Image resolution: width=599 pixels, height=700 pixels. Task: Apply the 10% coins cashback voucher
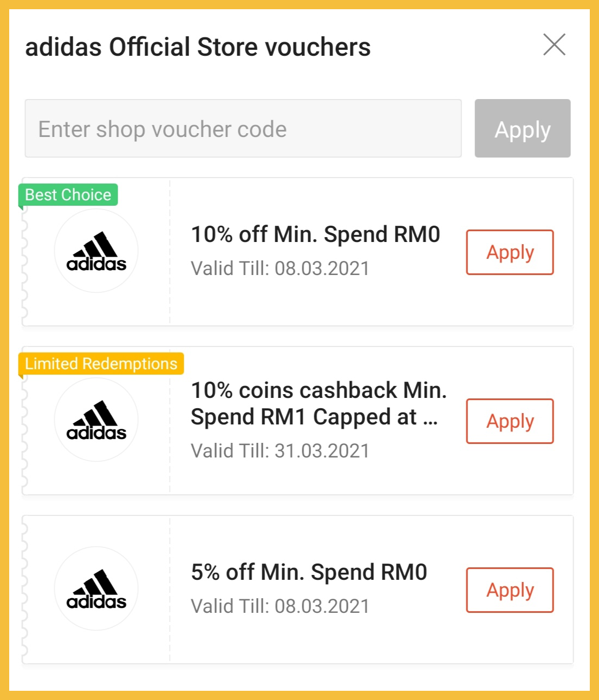[x=510, y=422]
